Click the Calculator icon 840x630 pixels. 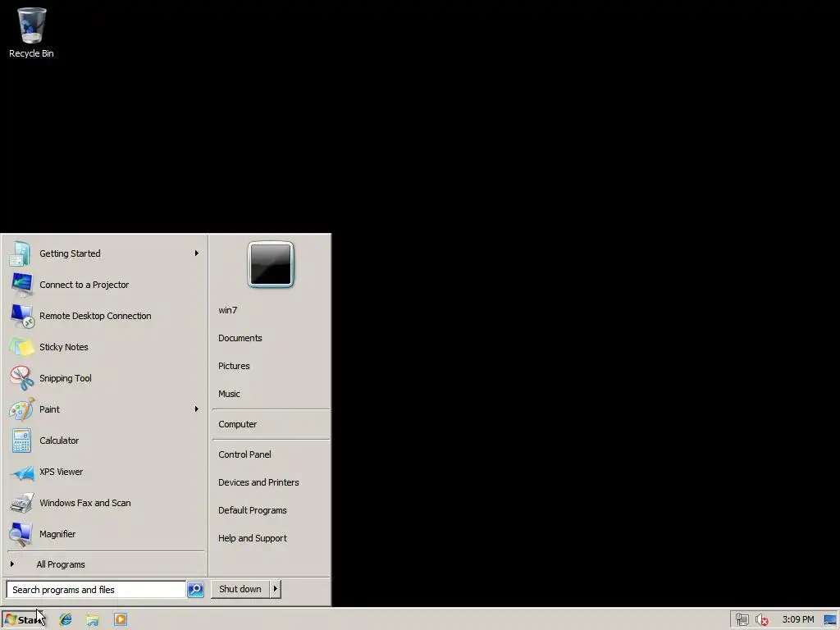pyautogui.click(x=21, y=441)
